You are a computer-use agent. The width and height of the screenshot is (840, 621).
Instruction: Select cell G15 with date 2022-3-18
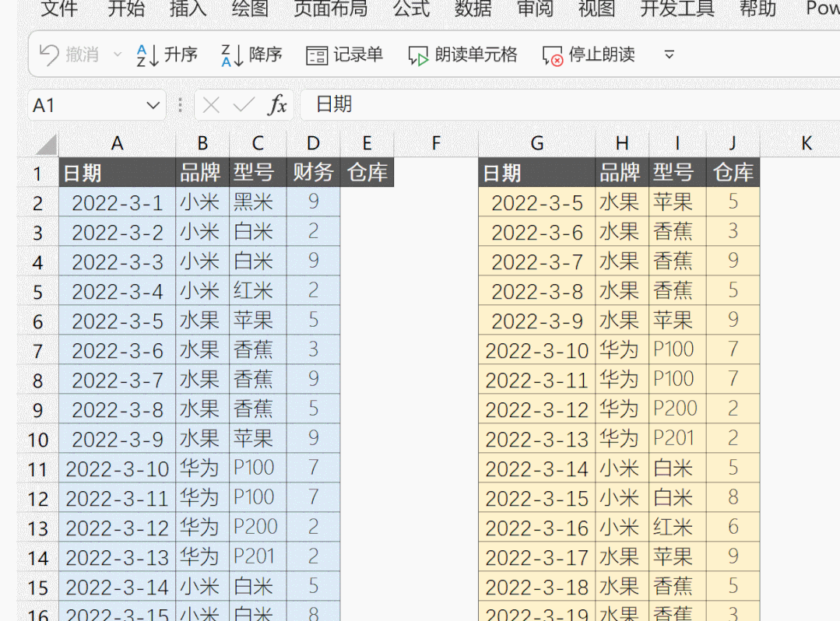click(x=537, y=587)
